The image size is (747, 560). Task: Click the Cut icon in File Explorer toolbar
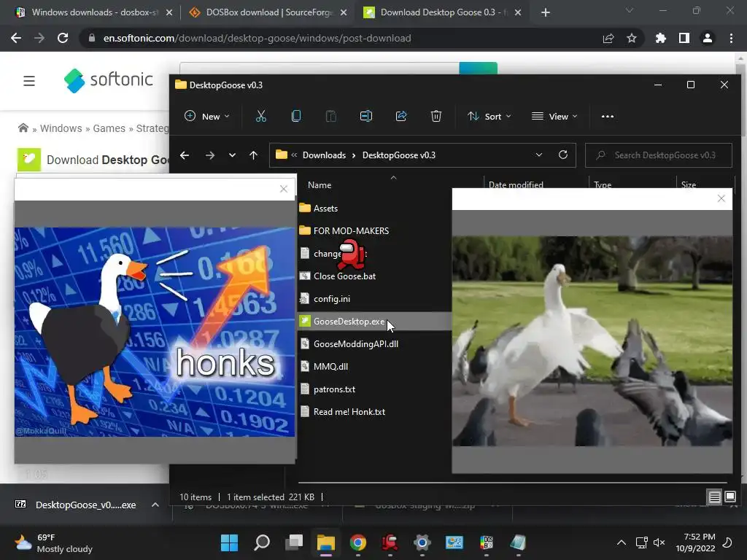(x=261, y=116)
